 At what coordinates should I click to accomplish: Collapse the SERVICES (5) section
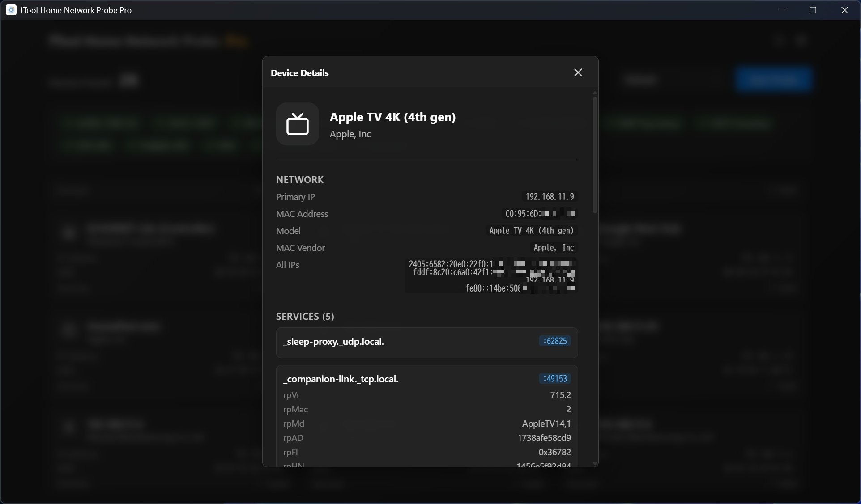coord(305,317)
